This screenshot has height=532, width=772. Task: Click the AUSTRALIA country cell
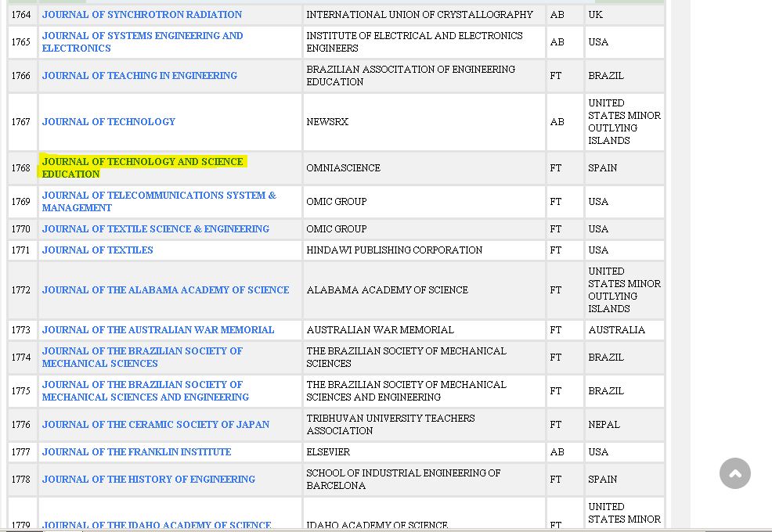624,329
